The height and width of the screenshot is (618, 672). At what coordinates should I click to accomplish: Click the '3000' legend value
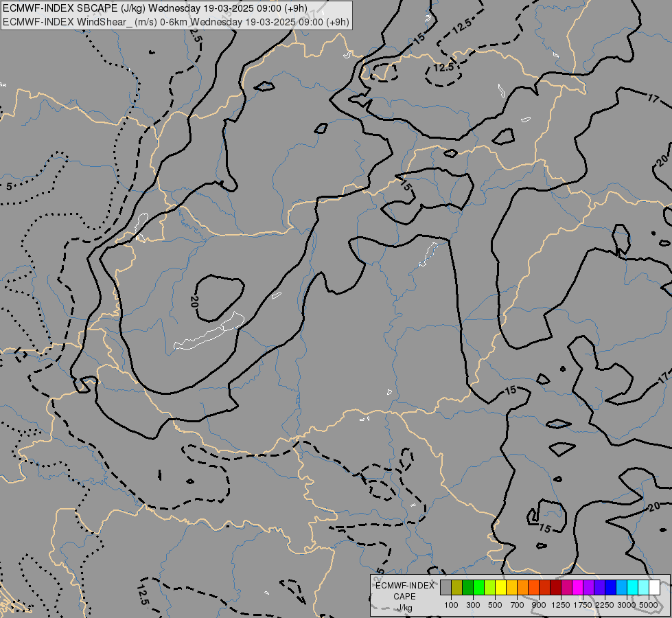627,605
